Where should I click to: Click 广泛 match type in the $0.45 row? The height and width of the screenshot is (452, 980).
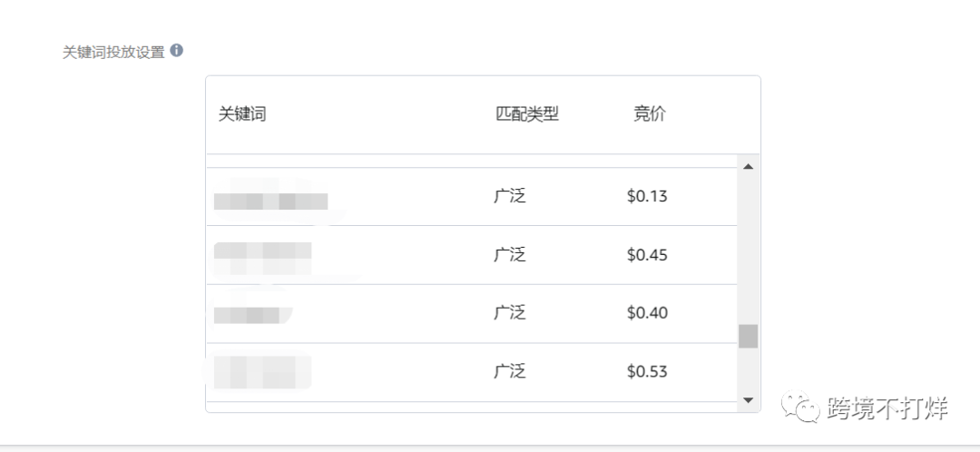click(x=509, y=255)
